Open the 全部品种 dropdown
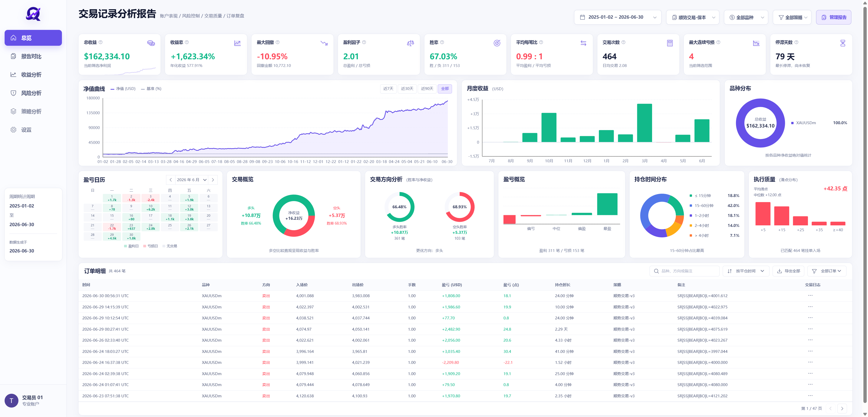This screenshot has height=417, width=868. (x=746, y=17)
